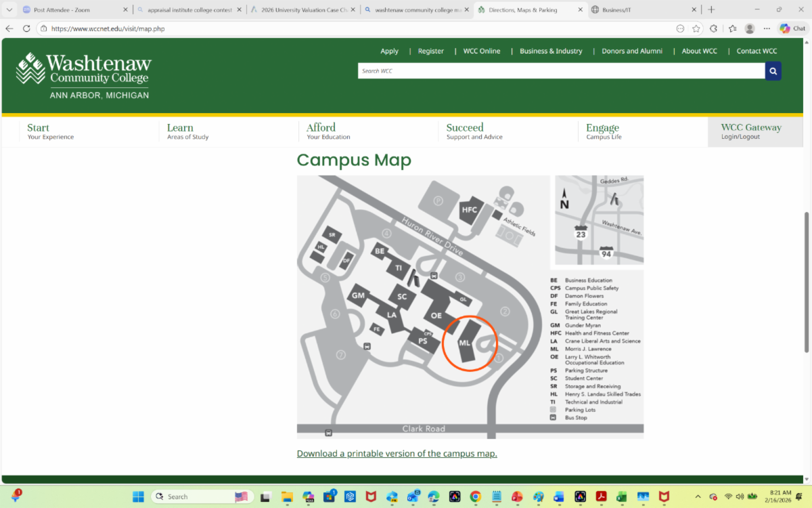The width and height of the screenshot is (812, 508).
Task: Show hidden system tray icons
Action: click(698, 496)
